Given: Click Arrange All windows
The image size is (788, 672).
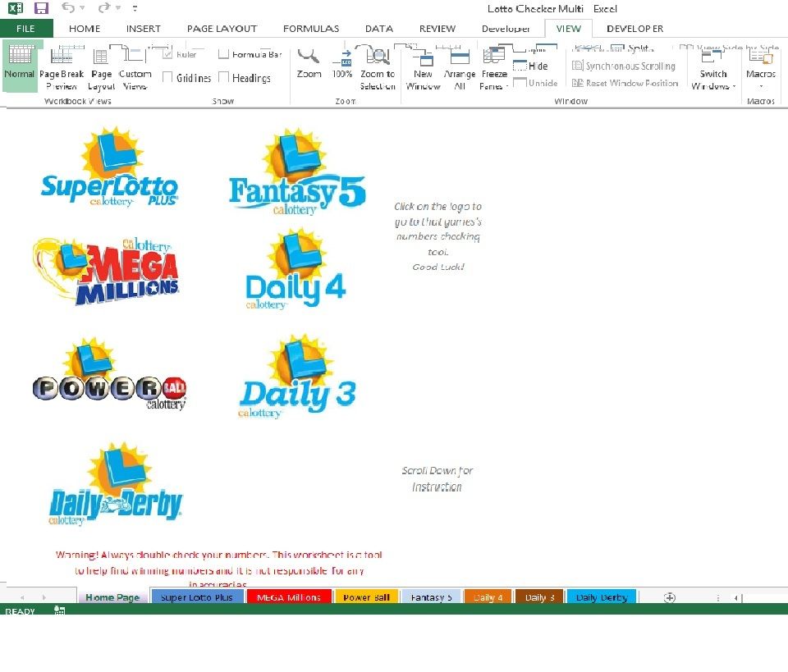Looking at the screenshot, I should [x=460, y=67].
